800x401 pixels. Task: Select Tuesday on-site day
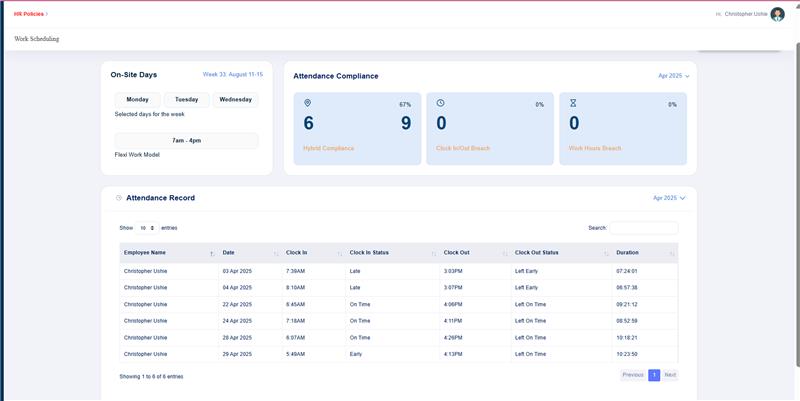point(187,100)
